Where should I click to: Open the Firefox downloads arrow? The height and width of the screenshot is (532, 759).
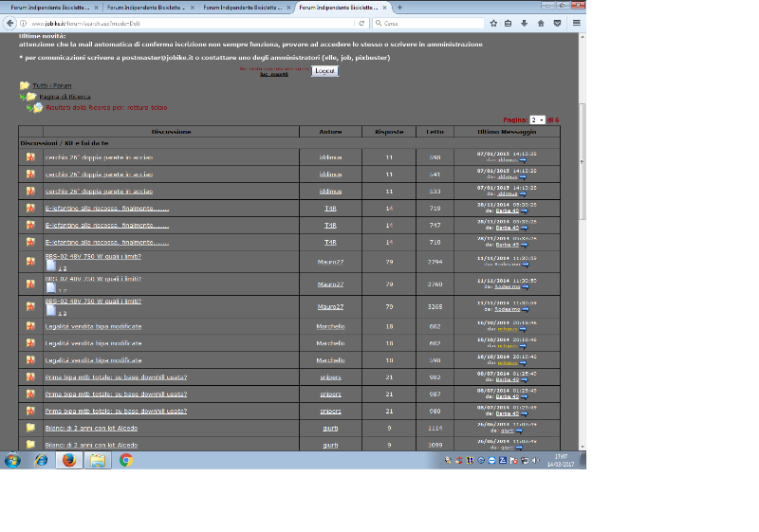pos(525,23)
